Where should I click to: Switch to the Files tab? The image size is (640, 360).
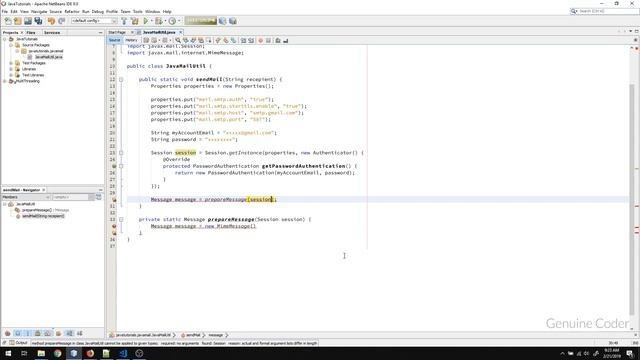pos(31,32)
